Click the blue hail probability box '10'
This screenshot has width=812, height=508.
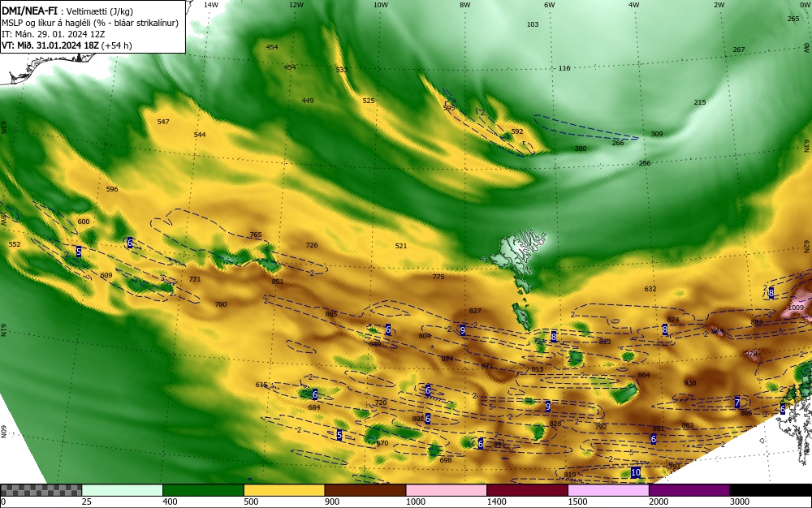click(636, 472)
